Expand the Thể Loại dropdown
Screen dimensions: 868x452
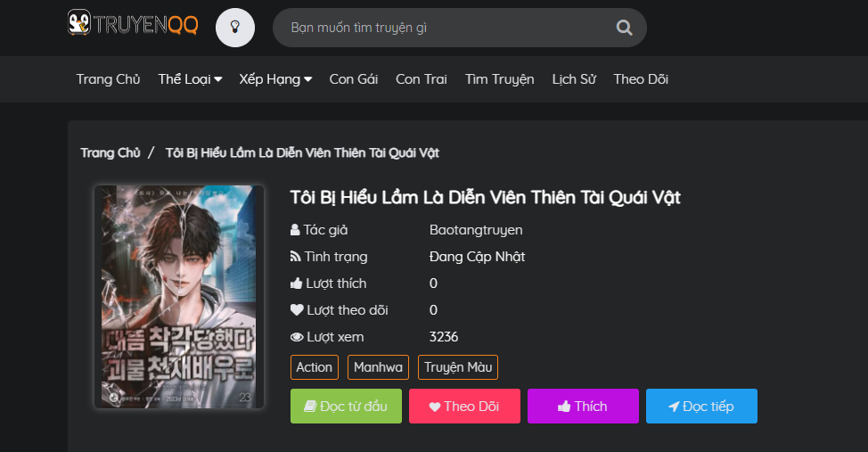click(190, 79)
